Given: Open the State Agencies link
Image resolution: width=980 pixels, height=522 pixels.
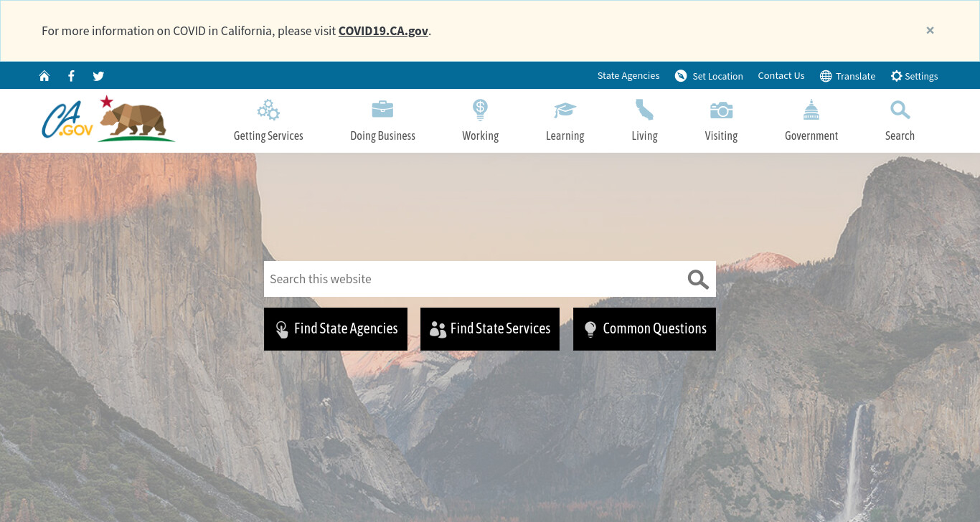Looking at the screenshot, I should (x=628, y=75).
